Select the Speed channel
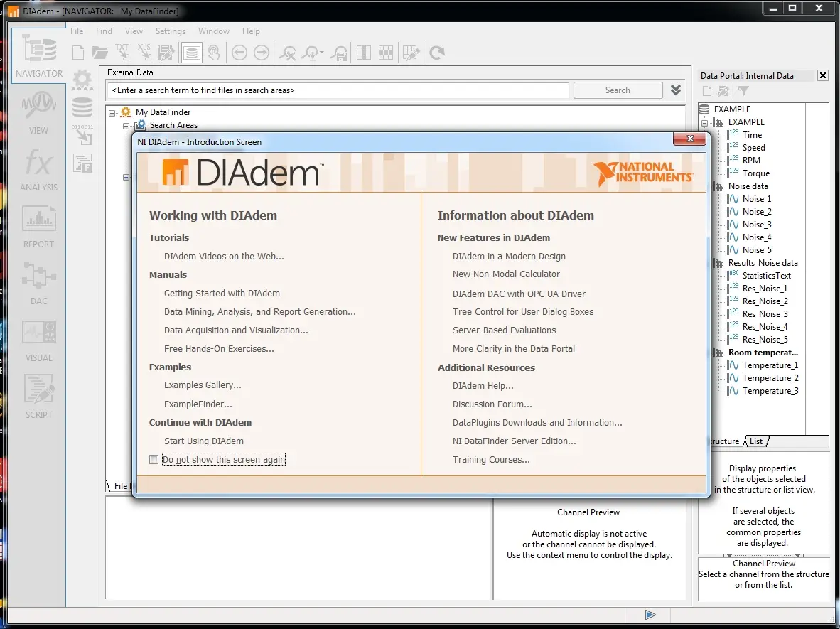This screenshot has width=840, height=629. (x=753, y=148)
